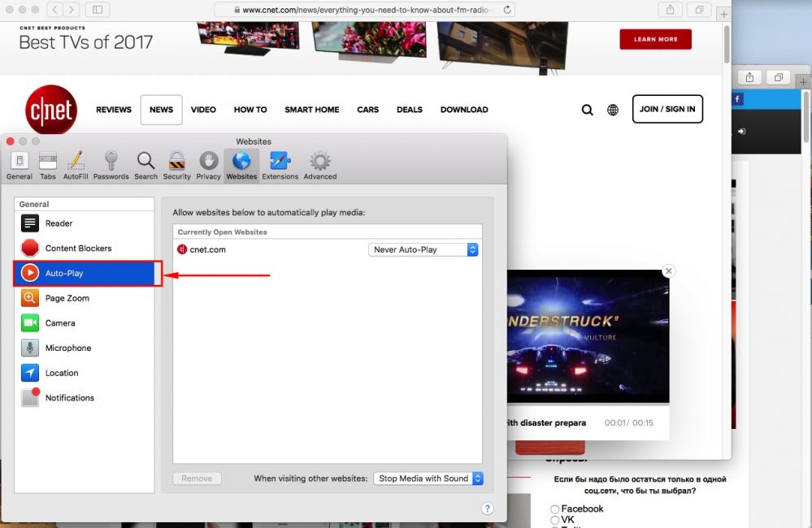Open the preferences help question mark
This screenshot has height=528, width=812.
tap(488, 509)
